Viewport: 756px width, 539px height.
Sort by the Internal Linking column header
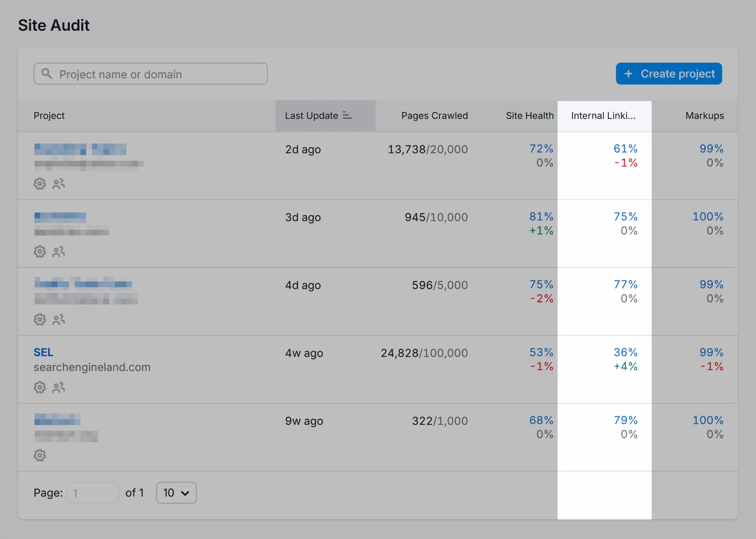tap(603, 116)
